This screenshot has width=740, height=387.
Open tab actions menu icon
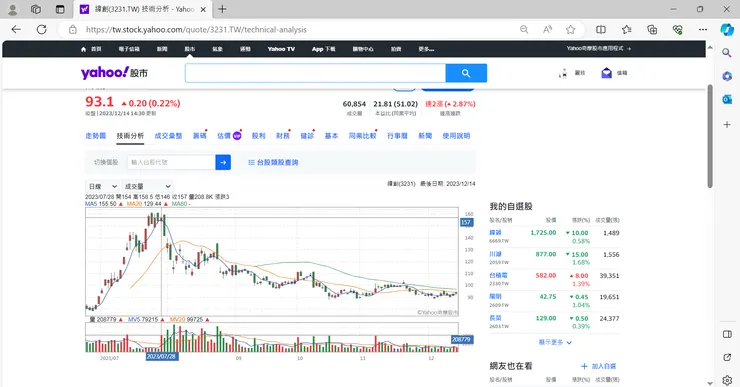60,9
